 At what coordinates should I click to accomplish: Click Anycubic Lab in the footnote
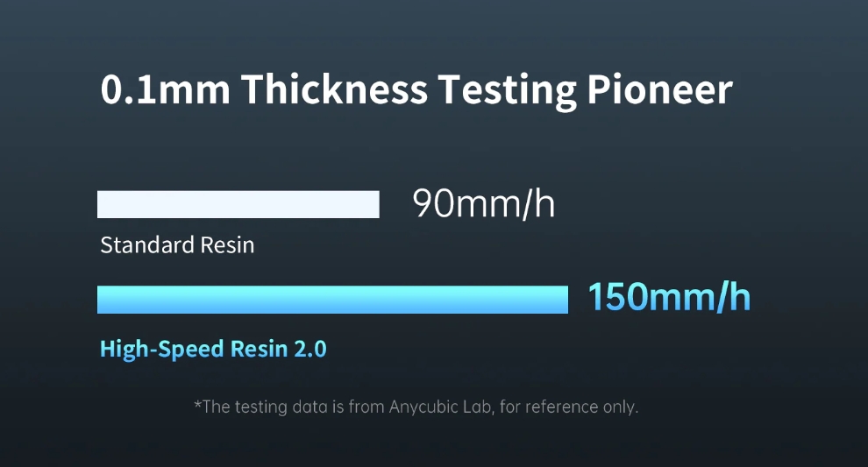pyautogui.click(x=447, y=407)
